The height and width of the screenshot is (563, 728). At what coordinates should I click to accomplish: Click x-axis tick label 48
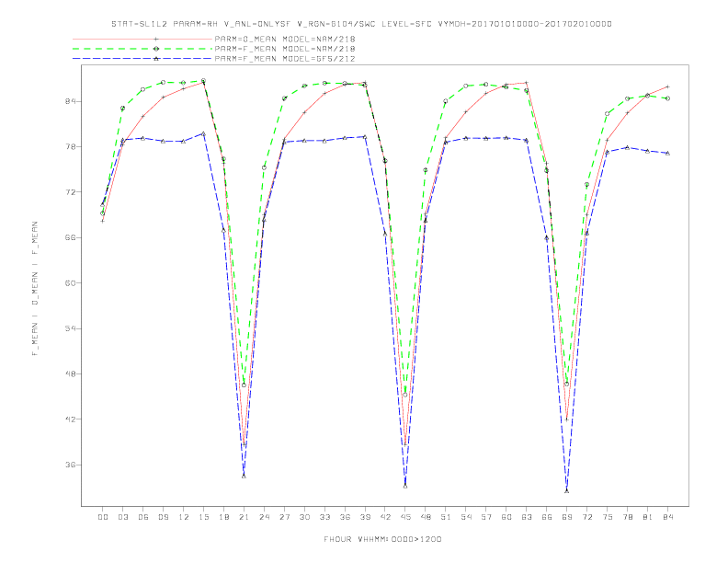426,517
